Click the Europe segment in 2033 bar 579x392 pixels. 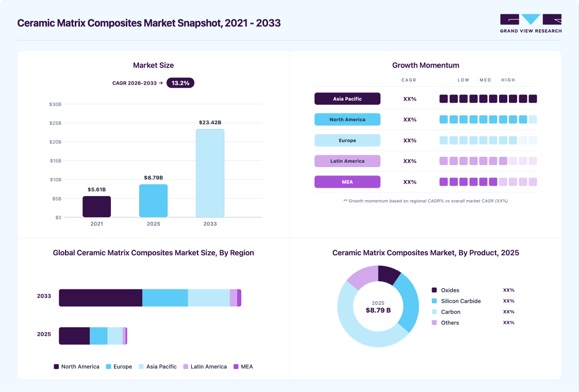click(x=165, y=298)
